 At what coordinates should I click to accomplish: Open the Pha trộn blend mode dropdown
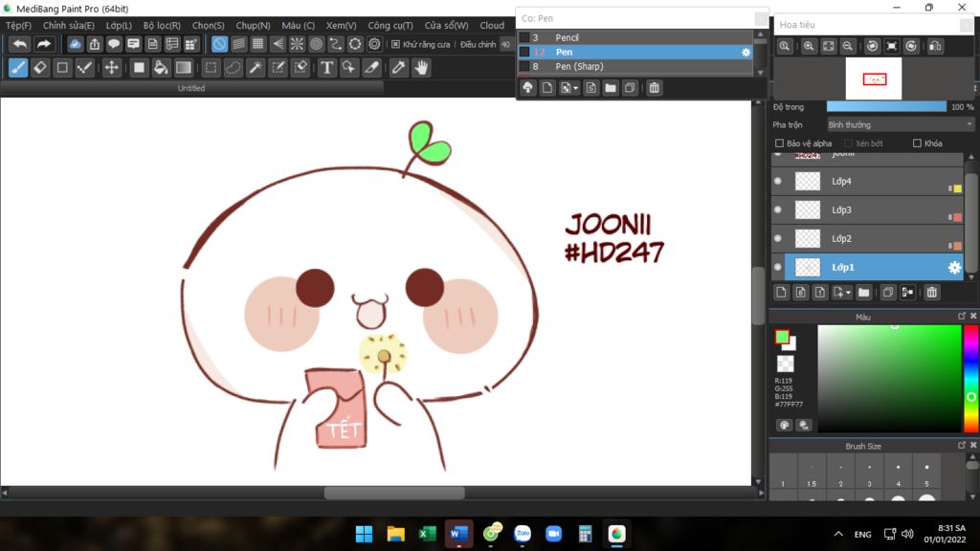click(900, 125)
